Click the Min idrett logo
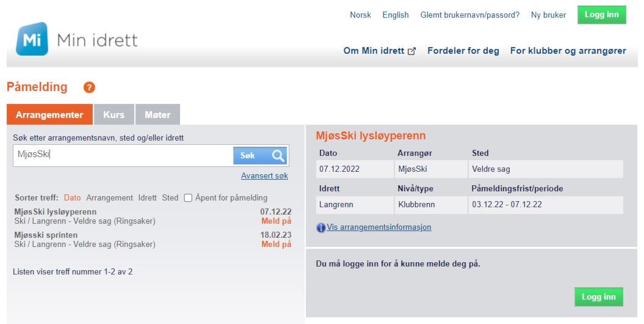Viewport: 644px width, 324px height. point(77,40)
